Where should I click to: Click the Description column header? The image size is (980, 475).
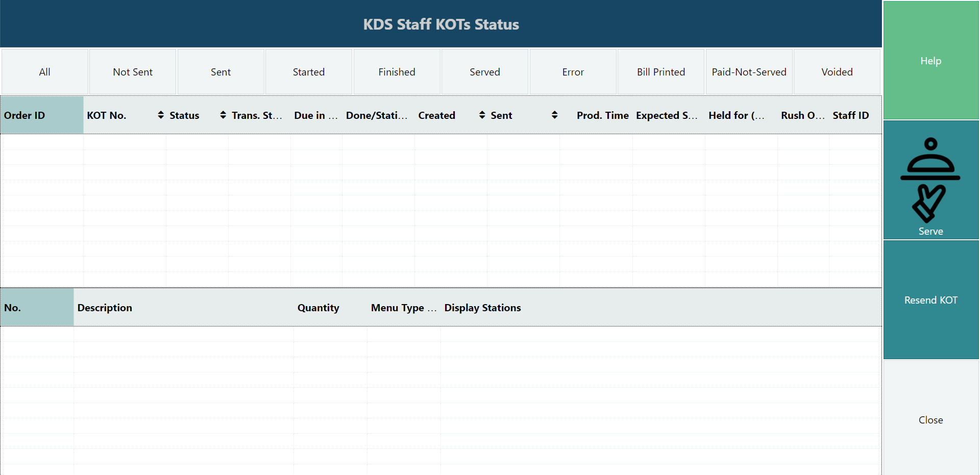(x=105, y=308)
